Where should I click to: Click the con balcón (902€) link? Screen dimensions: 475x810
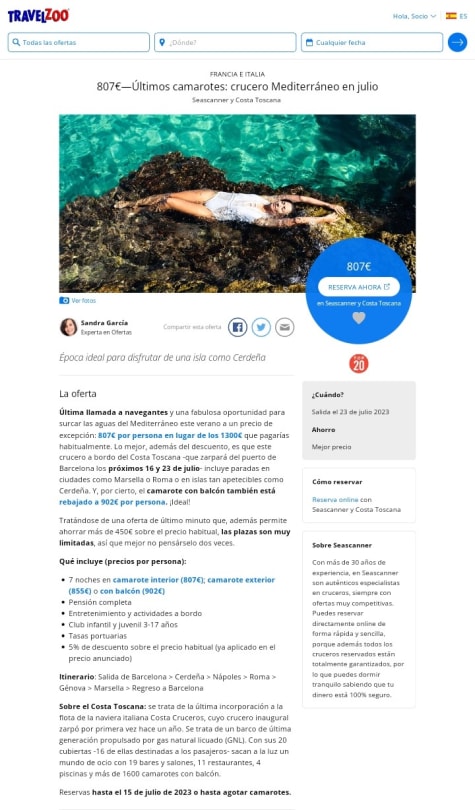click(132, 591)
